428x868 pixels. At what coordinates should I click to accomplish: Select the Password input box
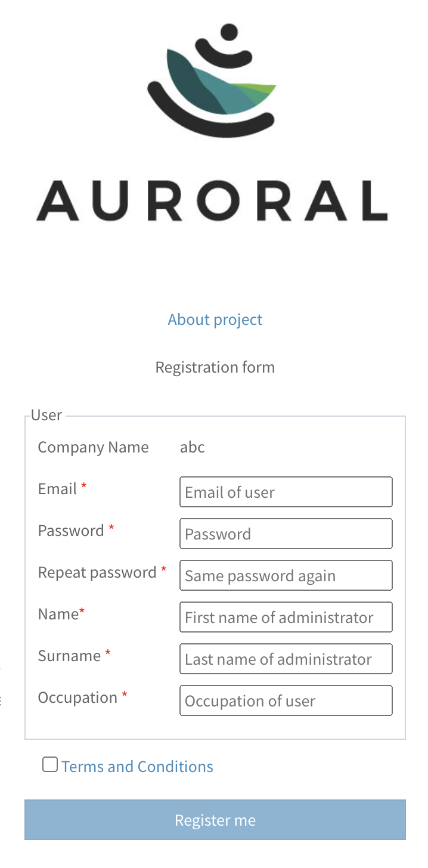(x=286, y=534)
